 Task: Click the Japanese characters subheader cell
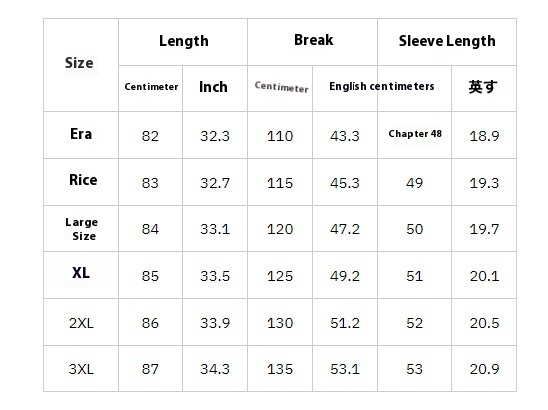tap(483, 87)
